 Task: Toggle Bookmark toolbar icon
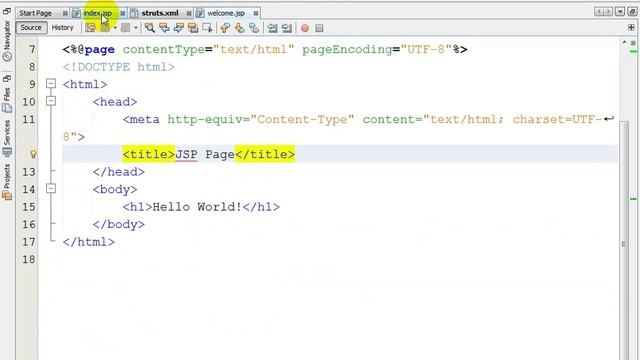254,28
